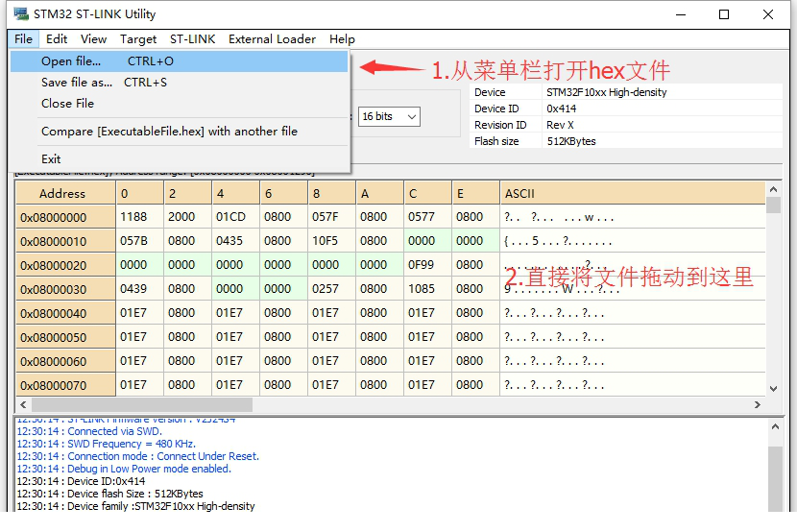Image resolution: width=797 pixels, height=532 pixels.
Task: Click memory cell value 2000
Action: pyautogui.click(x=187, y=217)
